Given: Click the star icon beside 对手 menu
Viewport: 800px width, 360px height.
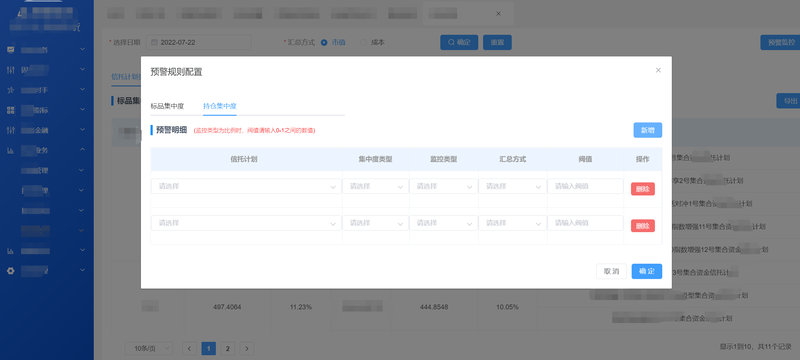Looking at the screenshot, I should 11,90.
